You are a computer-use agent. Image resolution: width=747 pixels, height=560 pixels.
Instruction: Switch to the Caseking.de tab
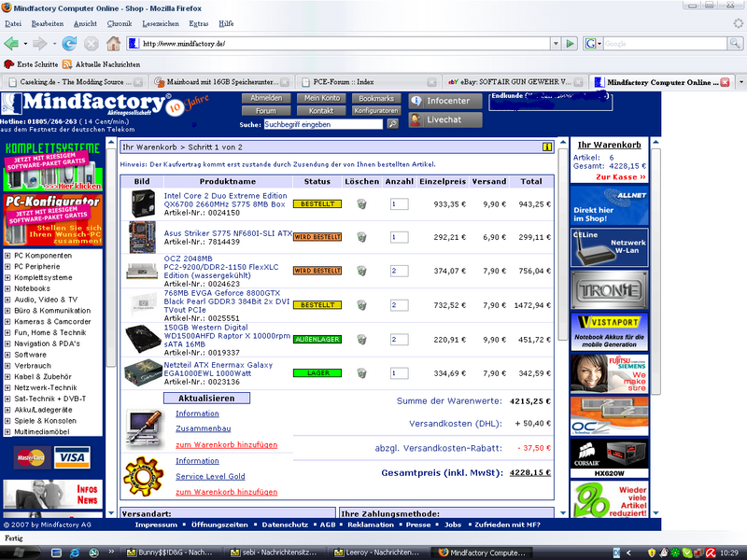tap(75, 82)
